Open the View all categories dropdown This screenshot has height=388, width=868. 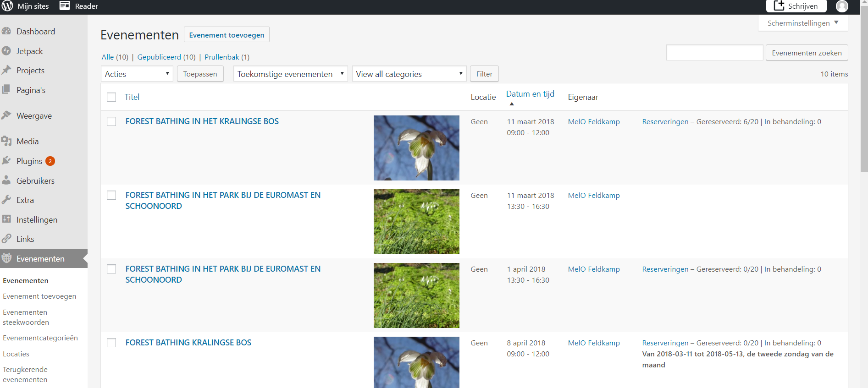409,74
